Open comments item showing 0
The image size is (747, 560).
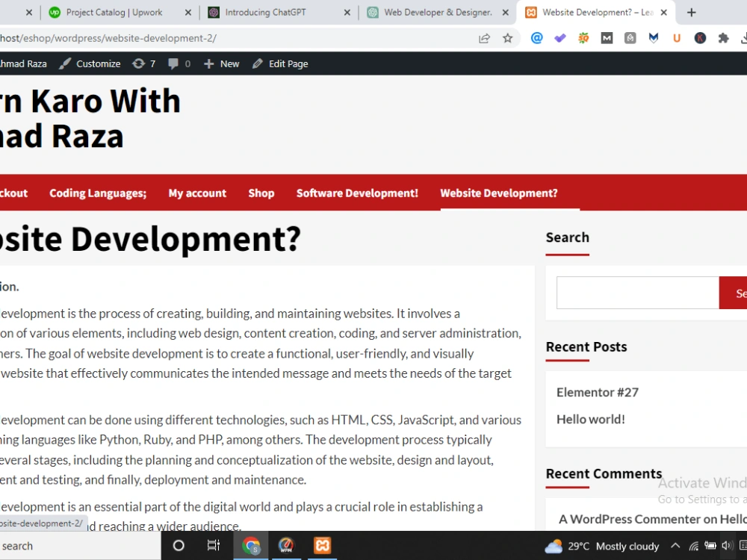pyautogui.click(x=179, y=63)
